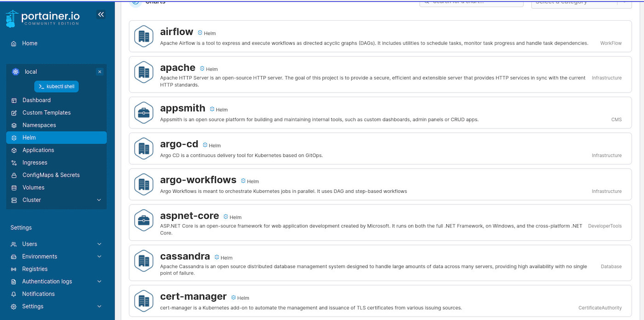
Task: Open the cassandra chart card
Action: coord(380,262)
